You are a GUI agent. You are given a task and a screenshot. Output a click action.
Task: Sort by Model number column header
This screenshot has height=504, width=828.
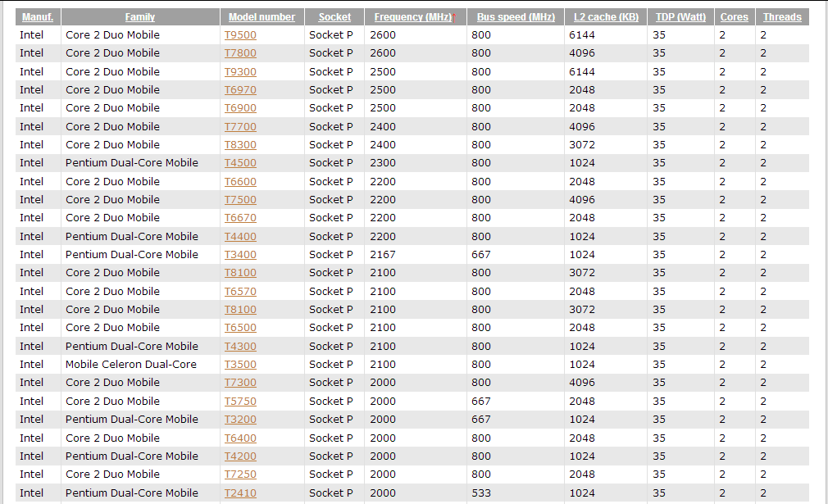tap(262, 17)
